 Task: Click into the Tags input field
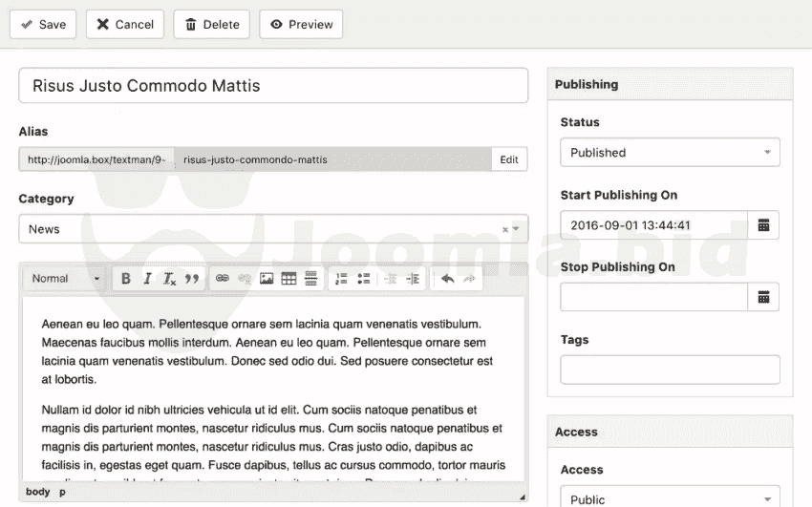[x=670, y=370]
